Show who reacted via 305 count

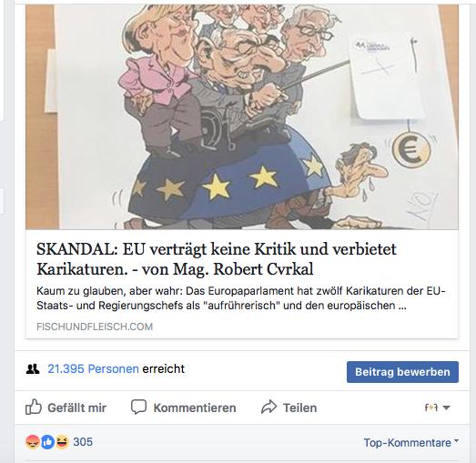(83, 442)
